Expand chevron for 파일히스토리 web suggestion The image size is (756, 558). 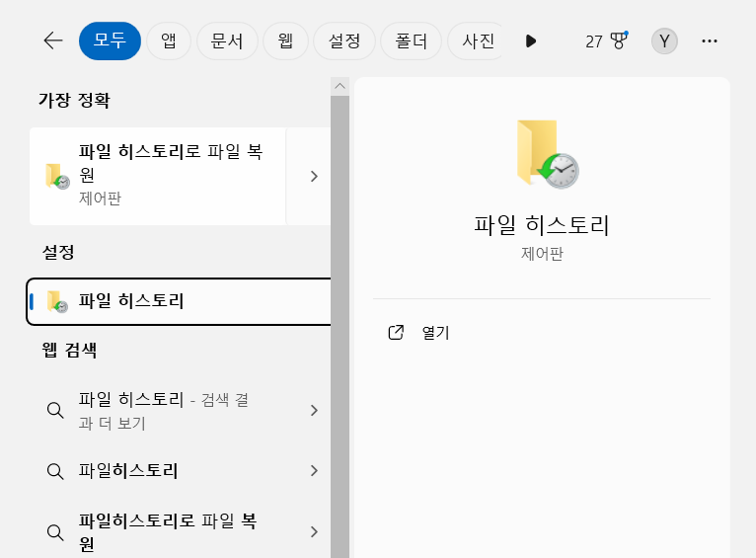[x=314, y=471]
